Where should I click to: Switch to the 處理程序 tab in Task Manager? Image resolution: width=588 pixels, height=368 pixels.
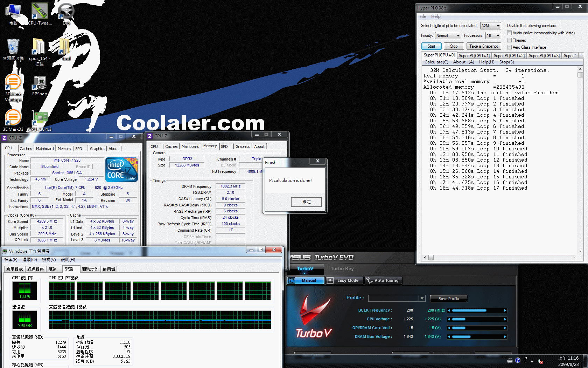click(35, 270)
